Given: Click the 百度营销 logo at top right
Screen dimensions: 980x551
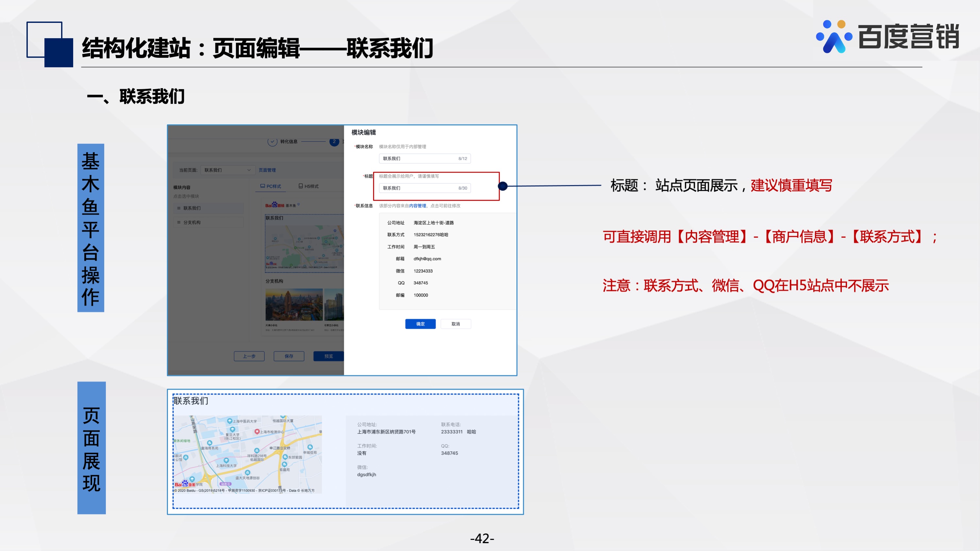Looking at the screenshot, I should pos(888,37).
